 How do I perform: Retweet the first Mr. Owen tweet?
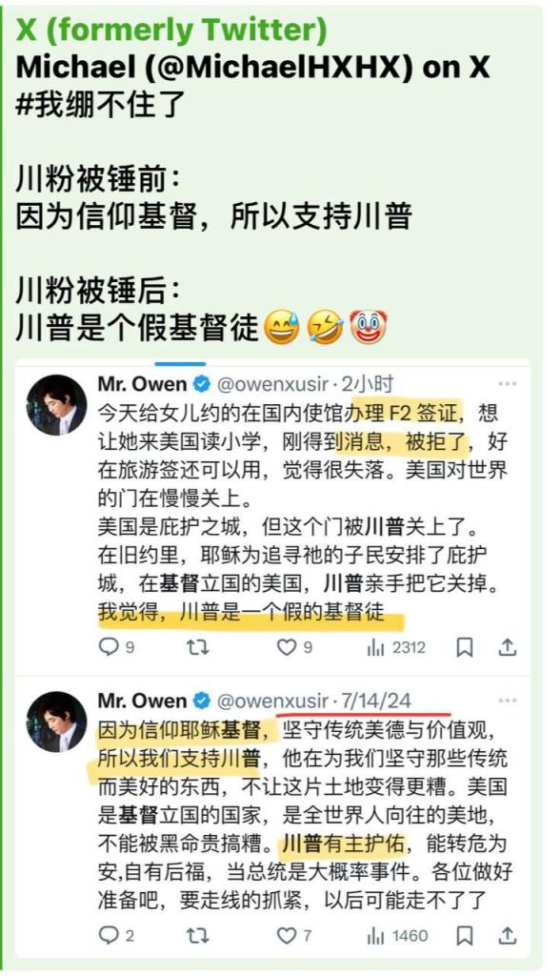click(x=198, y=647)
